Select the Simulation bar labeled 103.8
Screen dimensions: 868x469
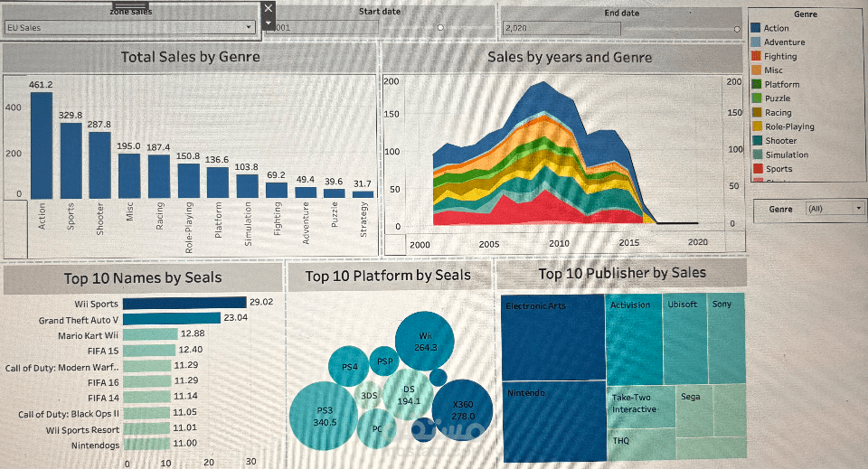[x=247, y=186]
